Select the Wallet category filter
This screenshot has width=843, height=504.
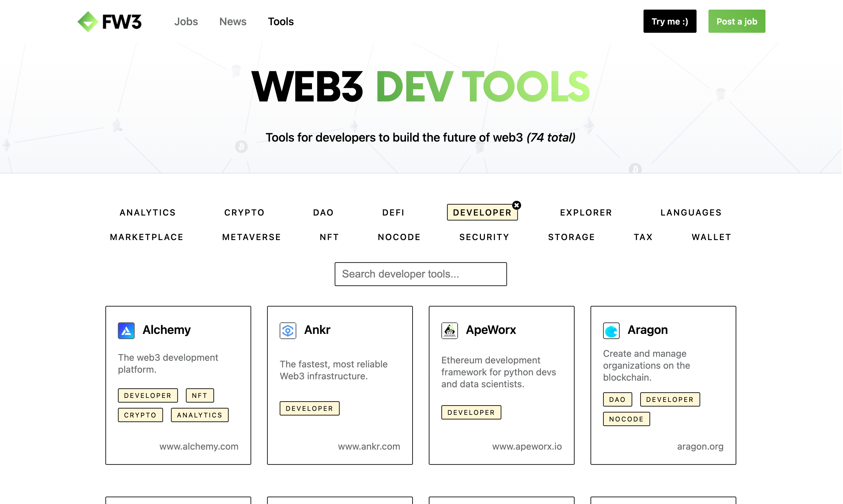pos(712,237)
